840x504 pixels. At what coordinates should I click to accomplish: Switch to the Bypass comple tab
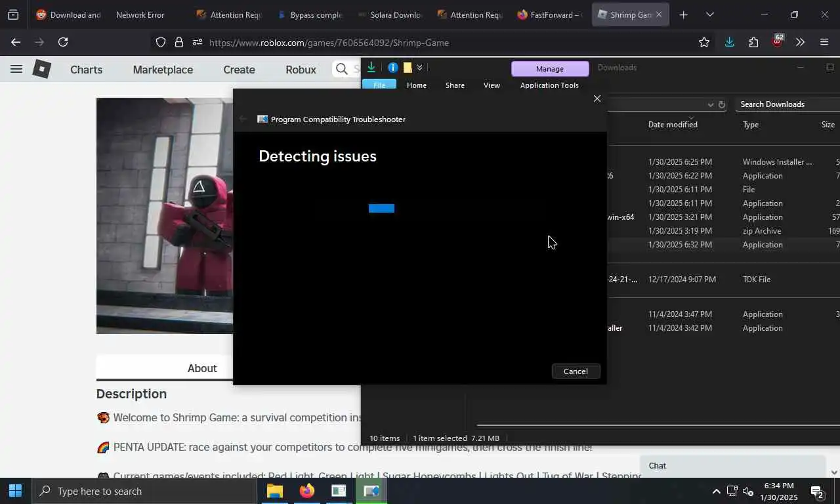(x=310, y=14)
